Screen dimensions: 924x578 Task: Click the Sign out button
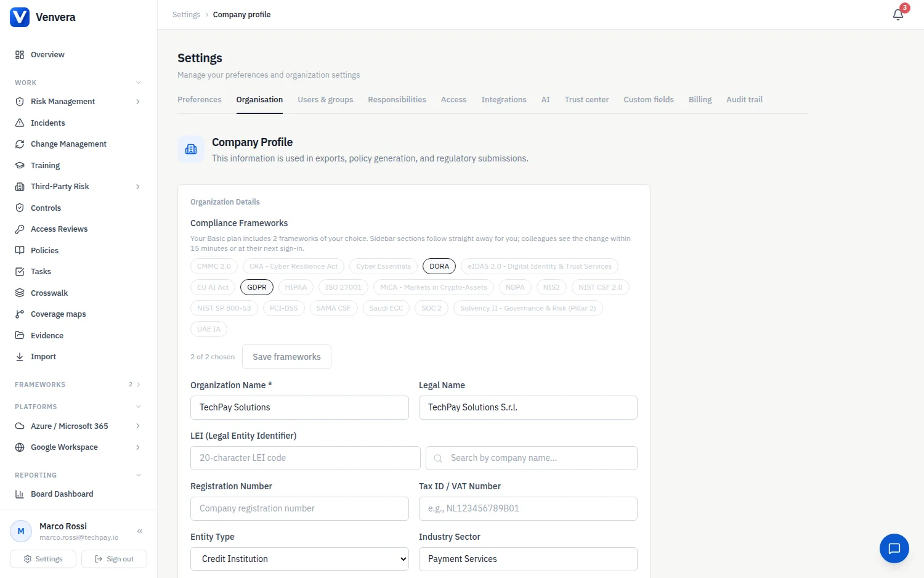pos(114,559)
